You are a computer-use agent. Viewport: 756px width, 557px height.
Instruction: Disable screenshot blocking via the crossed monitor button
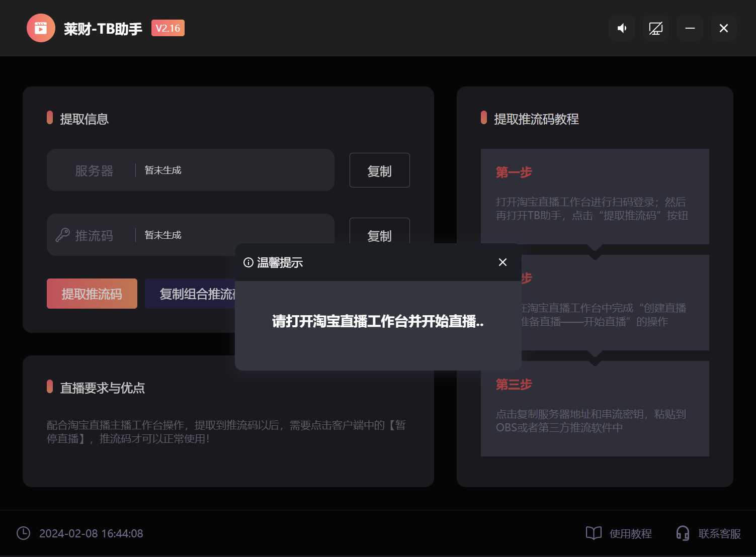tap(655, 28)
